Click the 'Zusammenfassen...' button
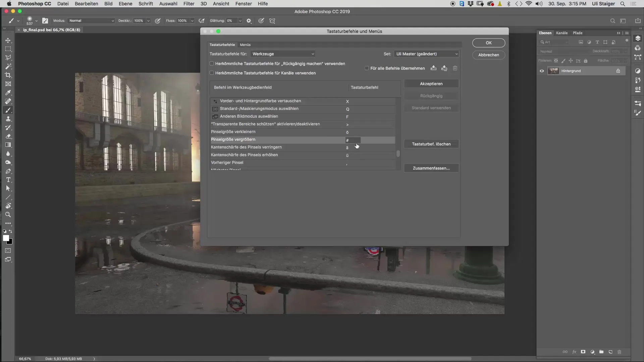 (431, 168)
